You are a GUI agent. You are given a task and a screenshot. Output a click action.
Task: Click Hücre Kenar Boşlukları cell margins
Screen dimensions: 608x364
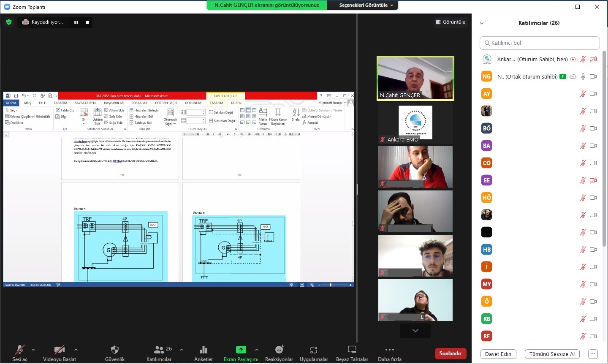pyautogui.click(x=278, y=117)
